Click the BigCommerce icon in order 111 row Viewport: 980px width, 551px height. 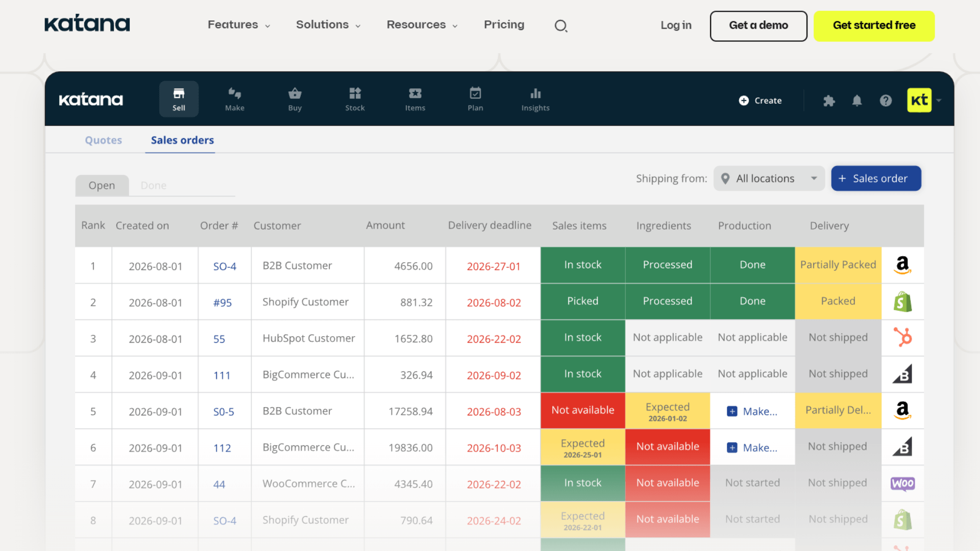[902, 374]
